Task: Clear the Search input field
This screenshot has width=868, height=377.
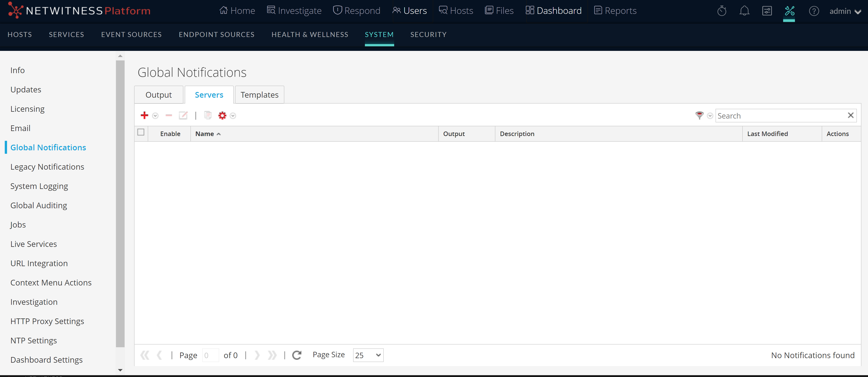Action: click(x=852, y=115)
